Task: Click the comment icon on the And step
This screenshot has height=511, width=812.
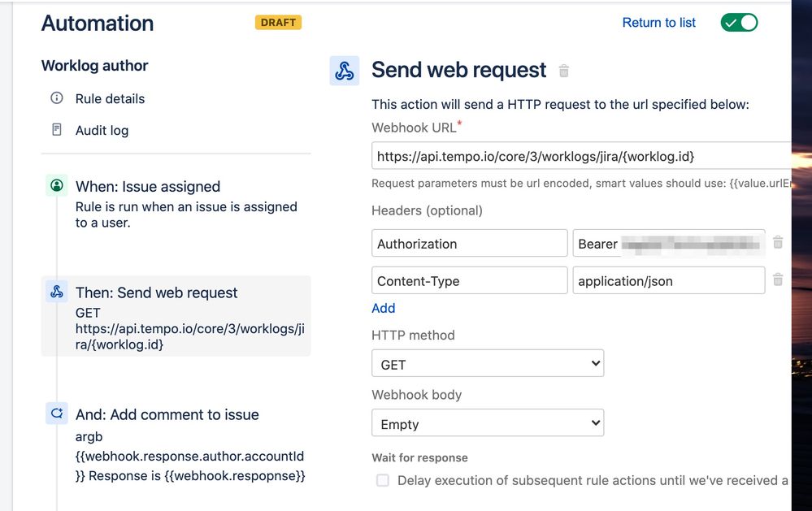Action: tap(56, 414)
